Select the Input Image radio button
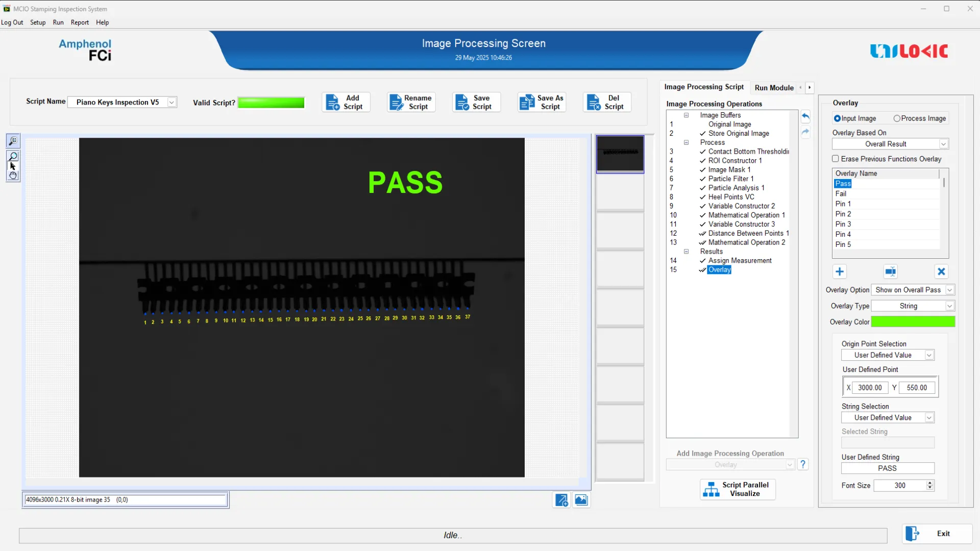 (837, 118)
